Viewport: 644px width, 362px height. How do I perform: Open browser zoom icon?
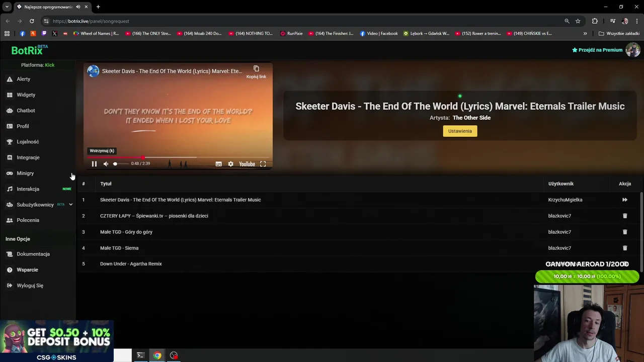pos(567,21)
